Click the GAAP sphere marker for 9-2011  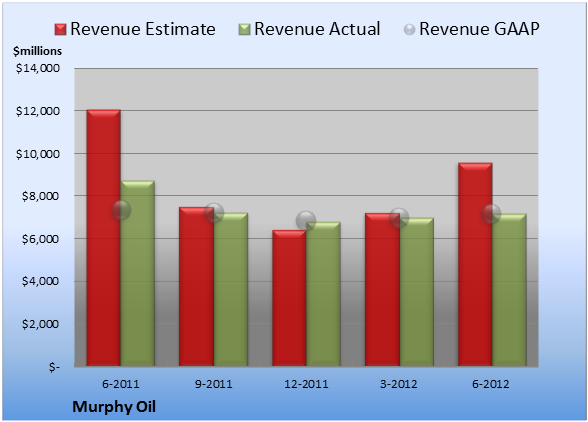tap(214, 213)
